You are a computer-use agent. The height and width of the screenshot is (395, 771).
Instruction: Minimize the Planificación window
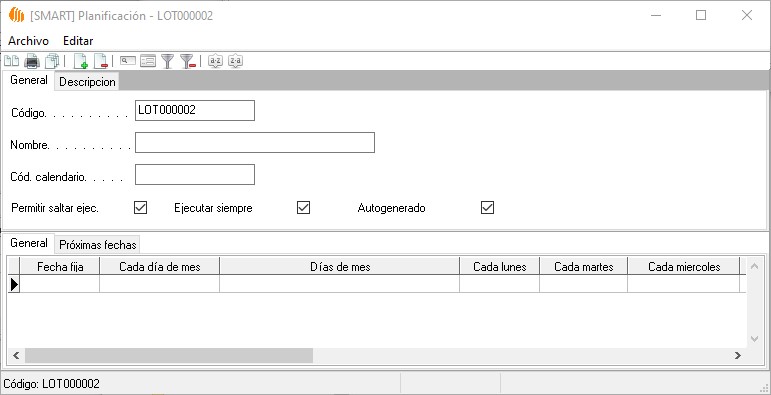(655, 15)
